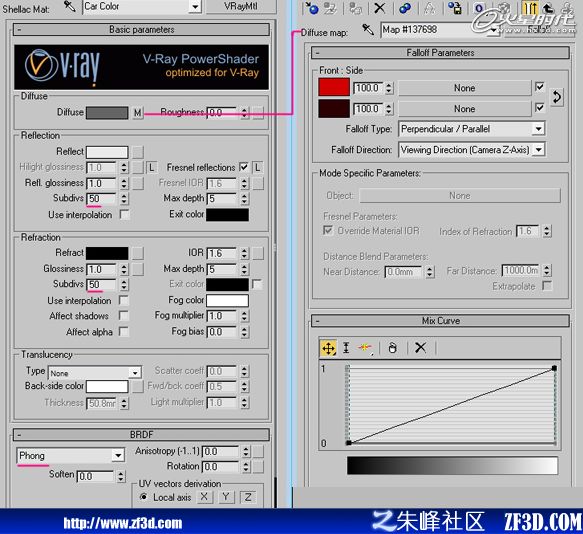The height and width of the screenshot is (534, 583).
Task: Click first None map button in Front:Side
Action: (465, 88)
